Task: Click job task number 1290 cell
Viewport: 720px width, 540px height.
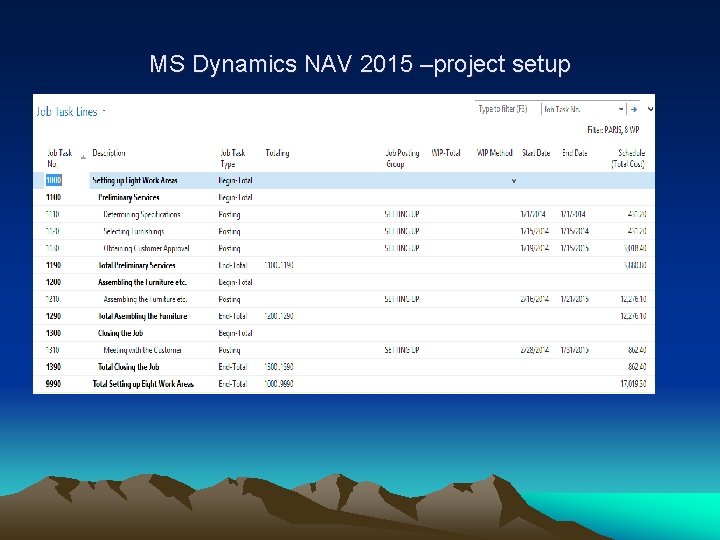Action: (53, 316)
